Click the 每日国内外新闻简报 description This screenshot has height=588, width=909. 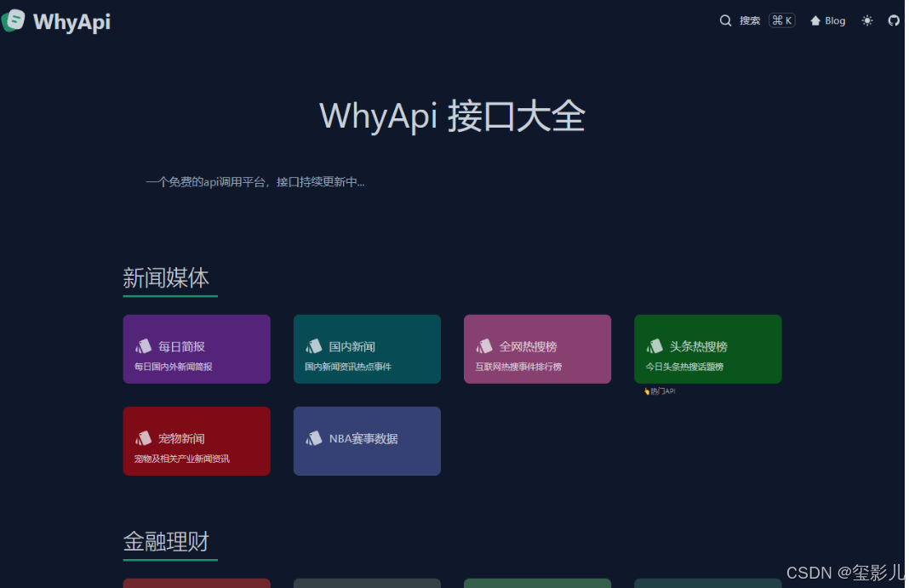[x=174, y=367]
